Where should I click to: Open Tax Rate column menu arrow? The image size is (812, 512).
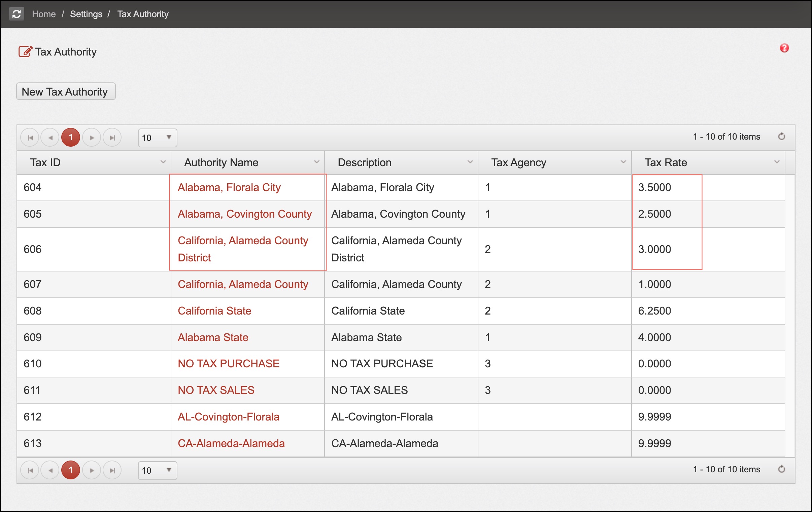(x=777, y=162)
